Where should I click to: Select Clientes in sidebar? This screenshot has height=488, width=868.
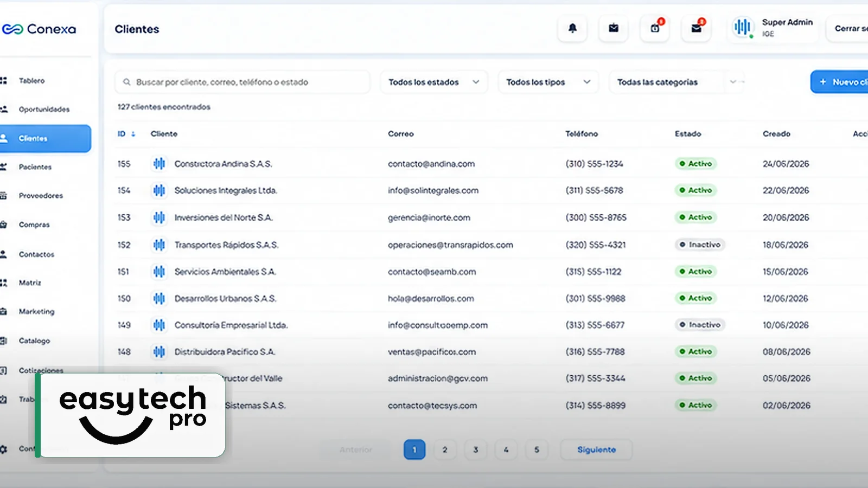(46, 138)
